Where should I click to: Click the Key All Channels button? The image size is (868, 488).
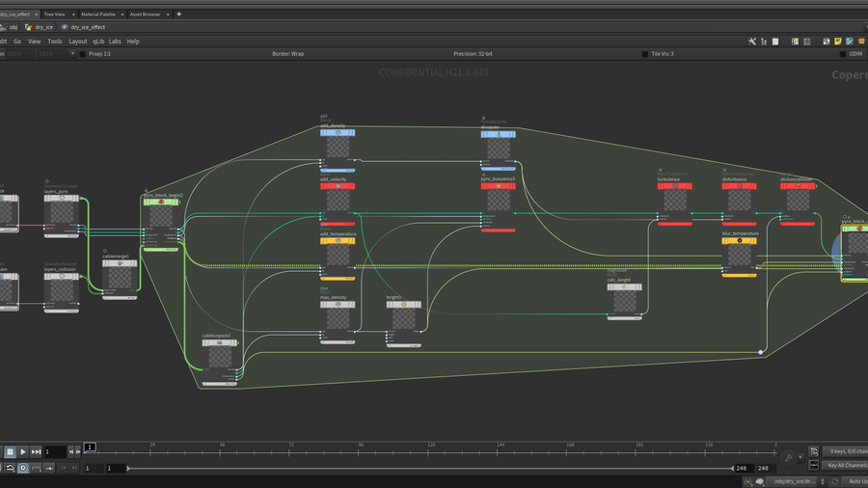[846, 465]
